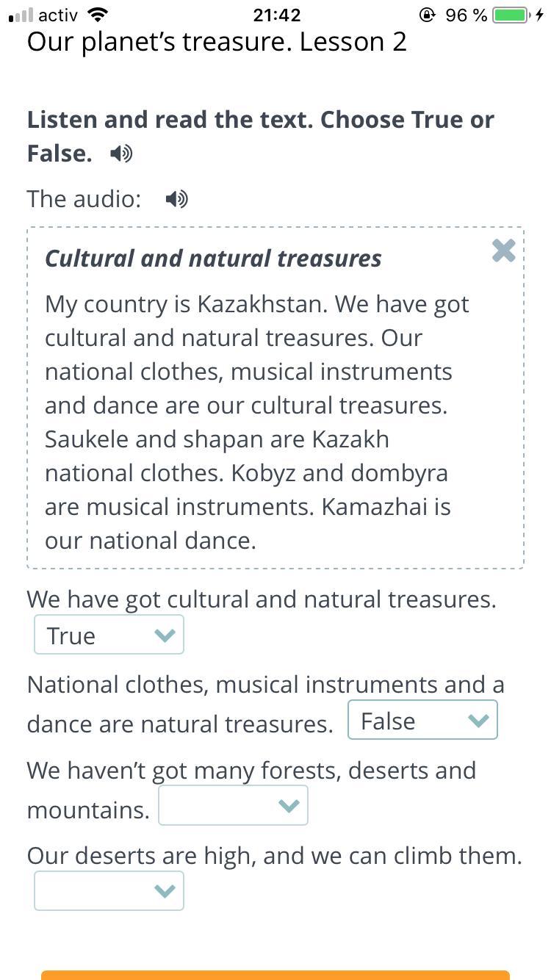Play the speaker icon beside "The audio:"
This screenshot has height=980, width=551.
point(176,199)
